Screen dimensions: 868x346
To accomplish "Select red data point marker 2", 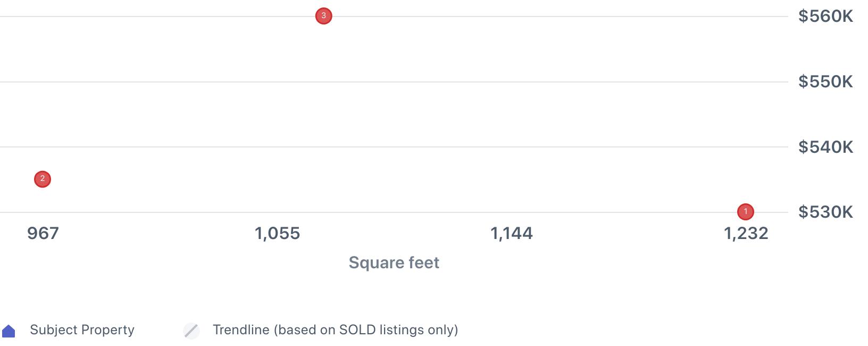I will [43, 179].
